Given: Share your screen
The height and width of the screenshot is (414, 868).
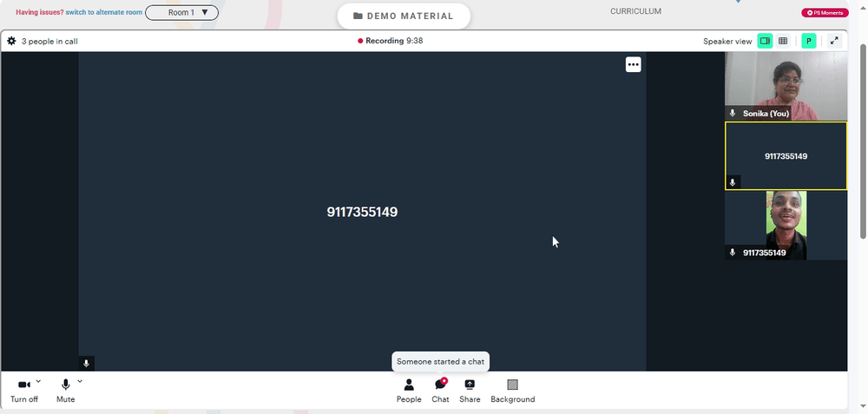Looking at the screenshot, I should (470, 391).
